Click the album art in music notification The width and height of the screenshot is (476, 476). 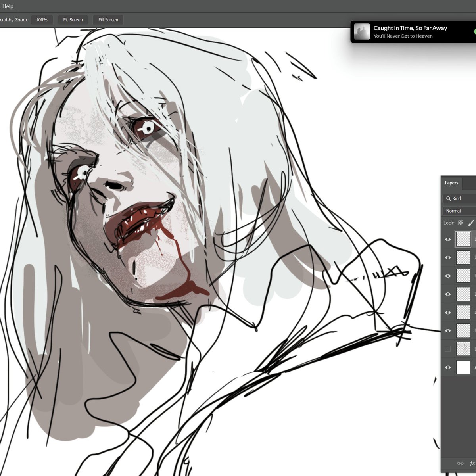point(362,32)
